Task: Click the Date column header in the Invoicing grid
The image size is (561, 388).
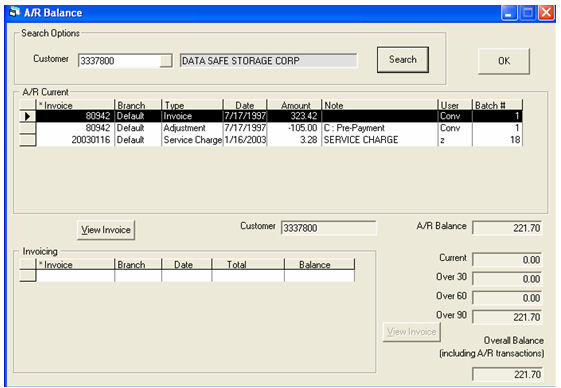Action: point(186,265)
